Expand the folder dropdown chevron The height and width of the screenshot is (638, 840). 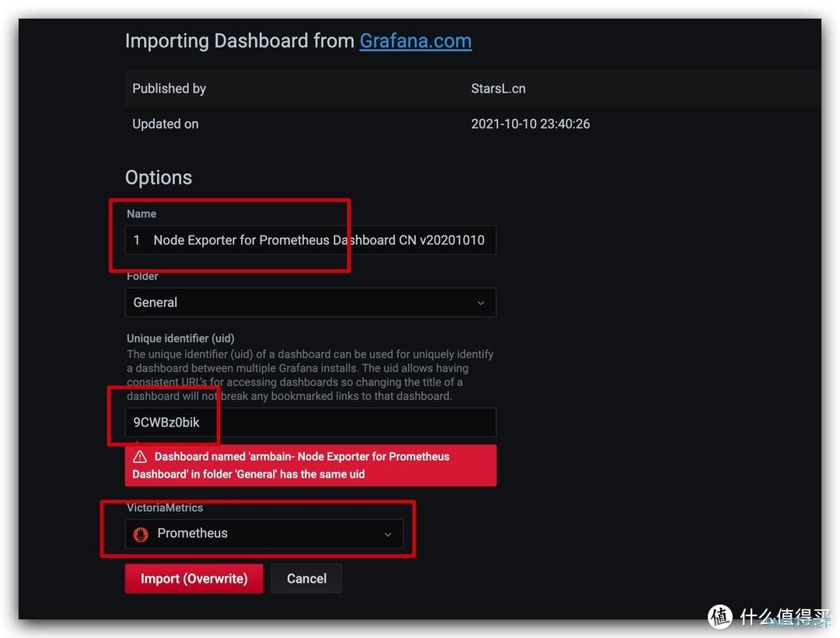point(481,303)
